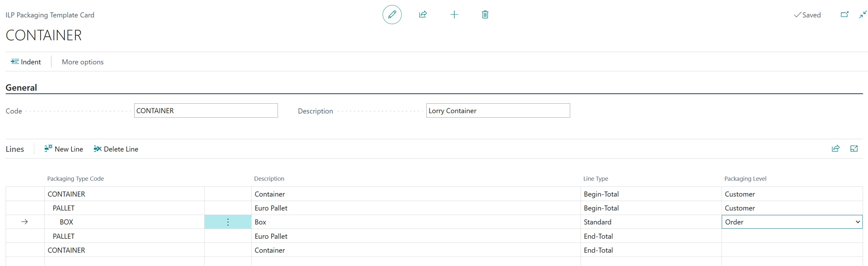Click share icon in Lines section
This screenshot has width=868, height=266.
pos(835,148)
